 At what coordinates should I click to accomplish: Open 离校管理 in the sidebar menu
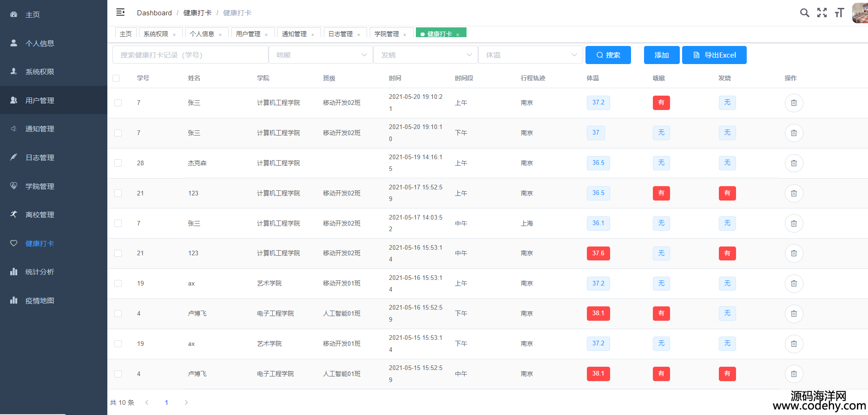39,214
